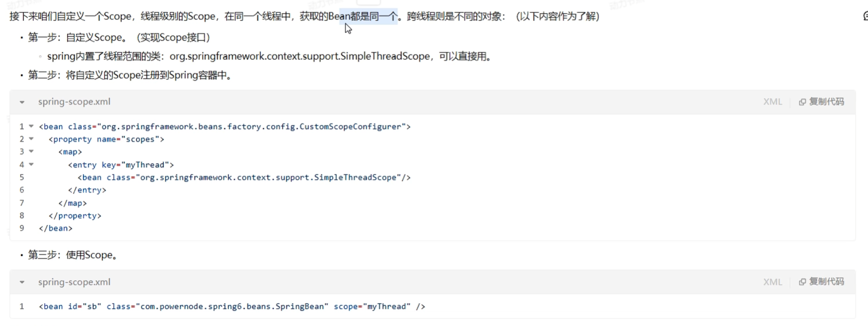The height and width of the screenshot is (326, 868).
Task: Click the second spring-scope.xml file title
Action: 74,282
